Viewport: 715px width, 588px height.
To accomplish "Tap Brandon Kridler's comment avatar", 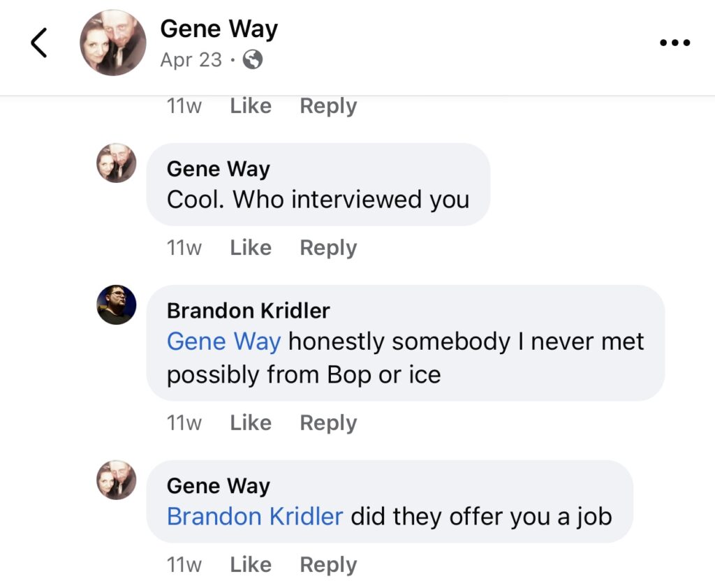I will pos(116,304).
